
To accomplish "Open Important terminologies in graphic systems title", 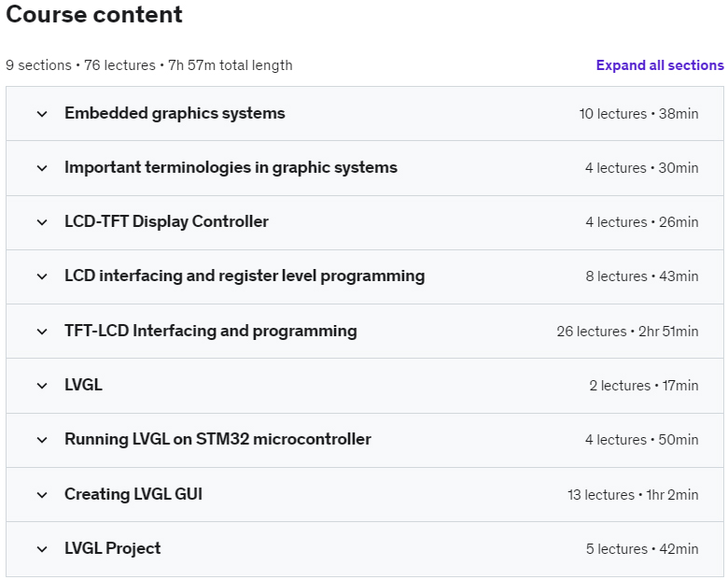I will click(231, 168).
